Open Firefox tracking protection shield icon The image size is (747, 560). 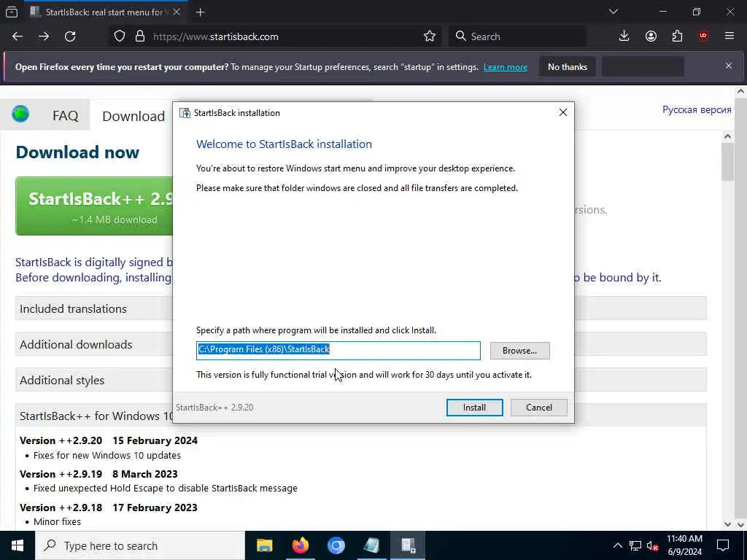coord(120,36)
